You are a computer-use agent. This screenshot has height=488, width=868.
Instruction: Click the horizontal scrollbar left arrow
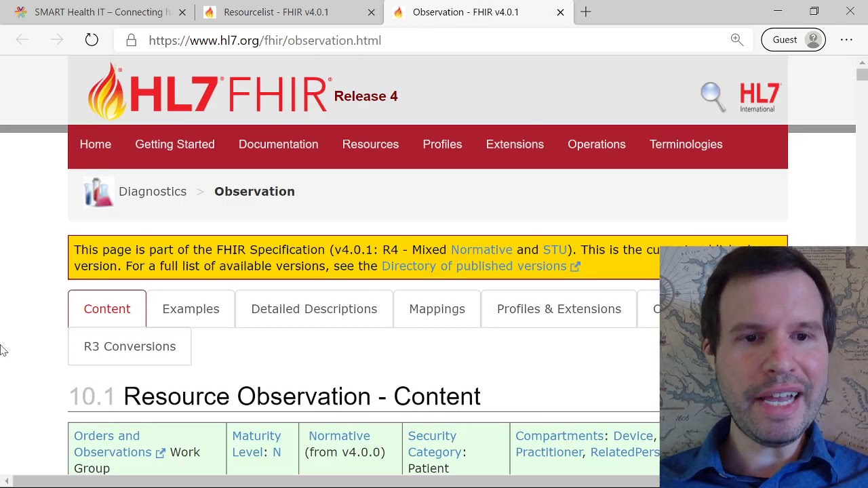tap(6, 481)
